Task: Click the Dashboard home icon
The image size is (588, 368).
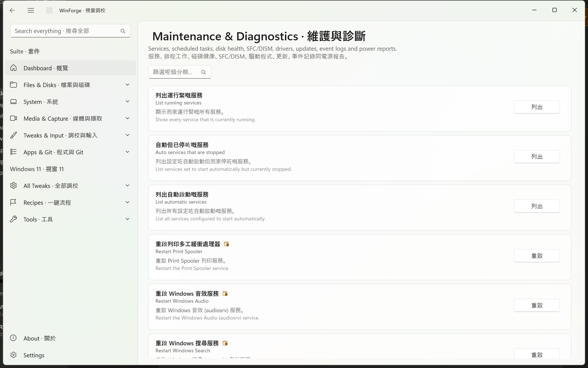Action: click(13, 68)
